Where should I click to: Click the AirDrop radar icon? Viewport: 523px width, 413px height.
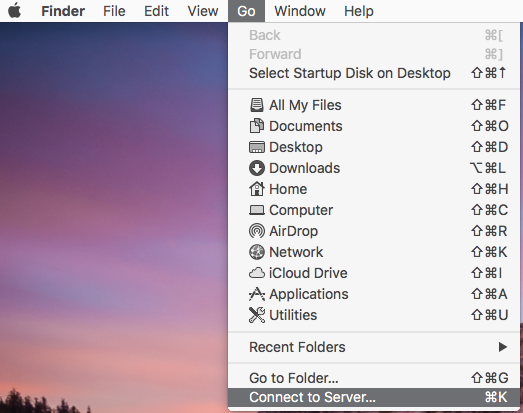coord(256,231)
